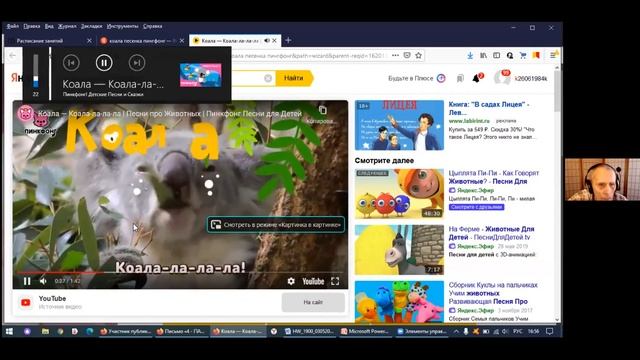Click the 'На сайт' button
This screenshot has height=360, width=640.
click(313, 302)
